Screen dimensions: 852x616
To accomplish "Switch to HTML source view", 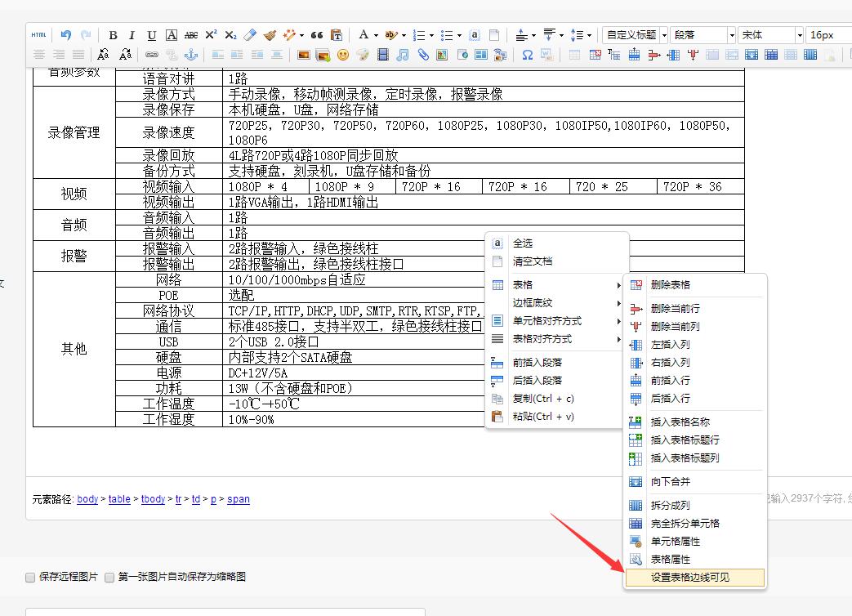I will [x=38, y=35].
